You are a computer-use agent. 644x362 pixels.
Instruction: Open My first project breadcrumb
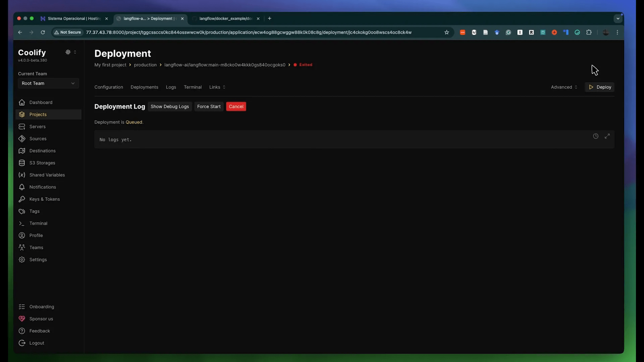pyautogui.click(x=110, y=65)
